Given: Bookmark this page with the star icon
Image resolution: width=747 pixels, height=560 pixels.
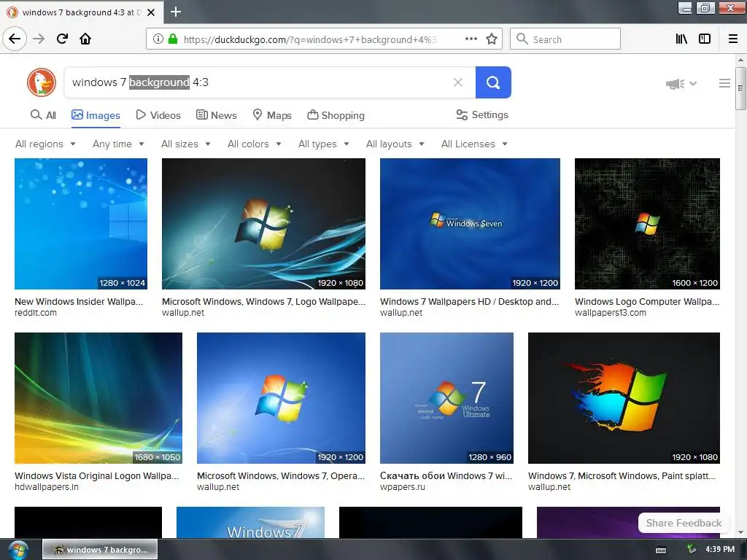Looking at the screenshot, I should point(492,39).
